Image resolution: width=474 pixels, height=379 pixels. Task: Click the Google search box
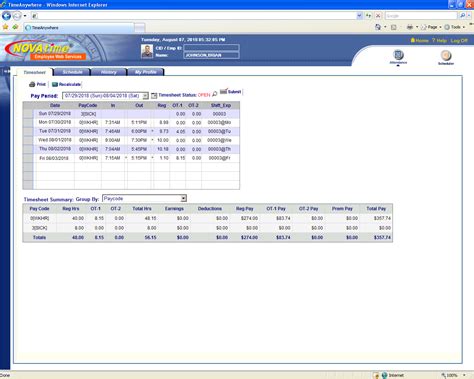421,16
